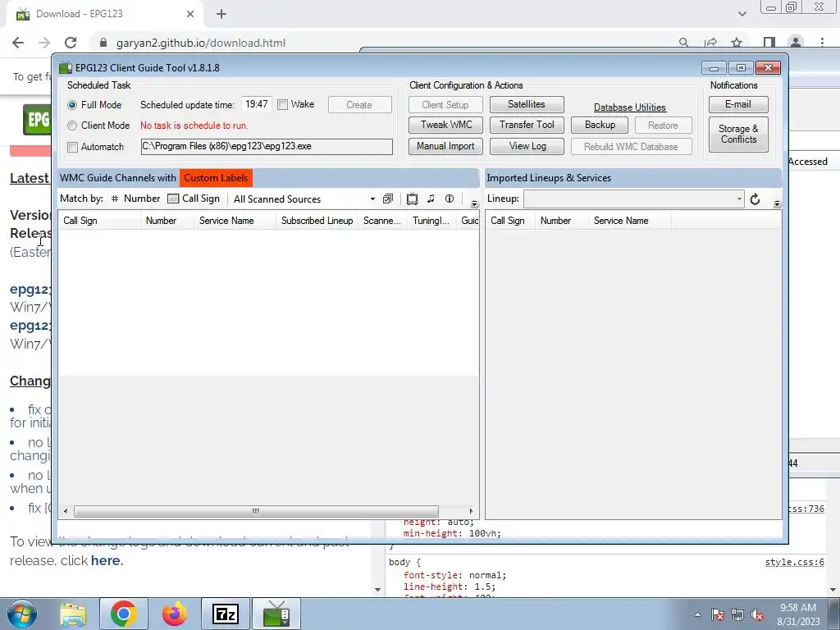Sort WMC channels by Service Name column
Screen dimensions: 840x630
pos(235,221)
